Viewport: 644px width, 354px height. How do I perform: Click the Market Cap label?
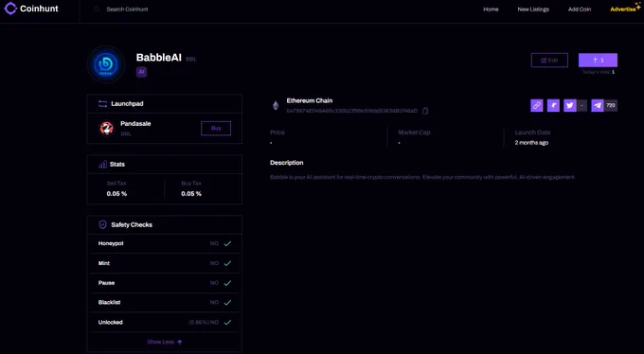point(414,133)
